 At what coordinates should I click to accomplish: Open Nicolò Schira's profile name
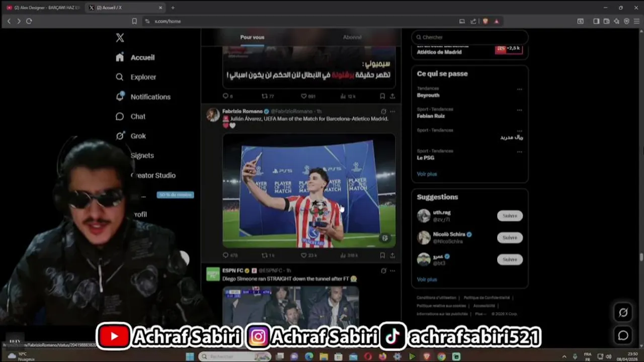(x=449, y=234)
